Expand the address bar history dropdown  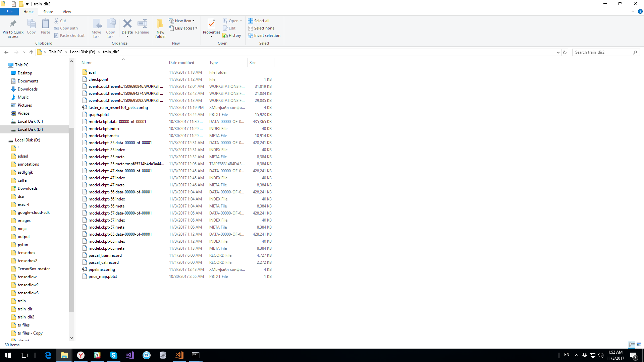tap(558, 52)
